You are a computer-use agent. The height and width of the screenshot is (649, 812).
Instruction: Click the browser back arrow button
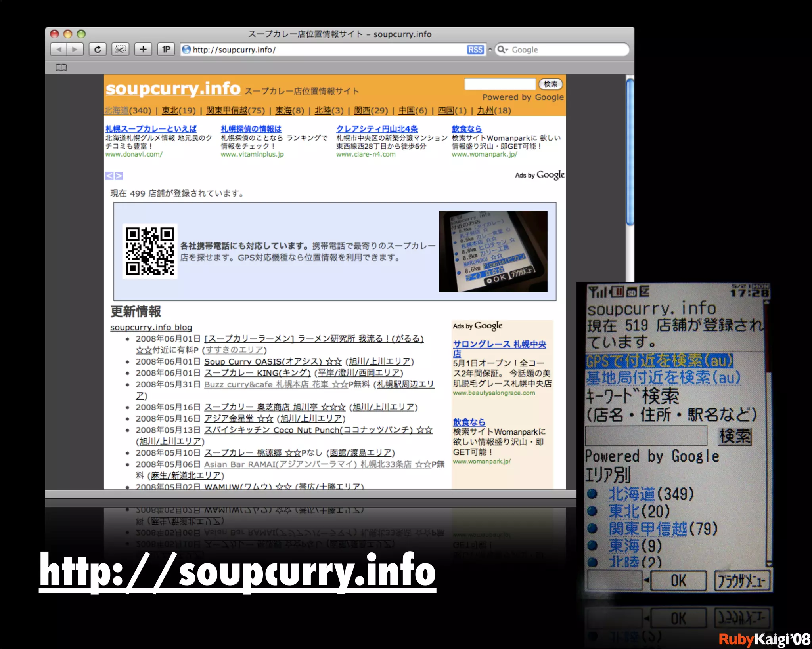(x=59, y=50)
